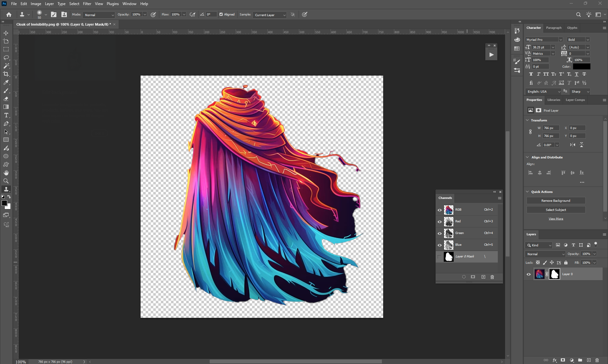Select the Eyedropper tool
This screenshot has width=608, height=364.
click(6, 83)
